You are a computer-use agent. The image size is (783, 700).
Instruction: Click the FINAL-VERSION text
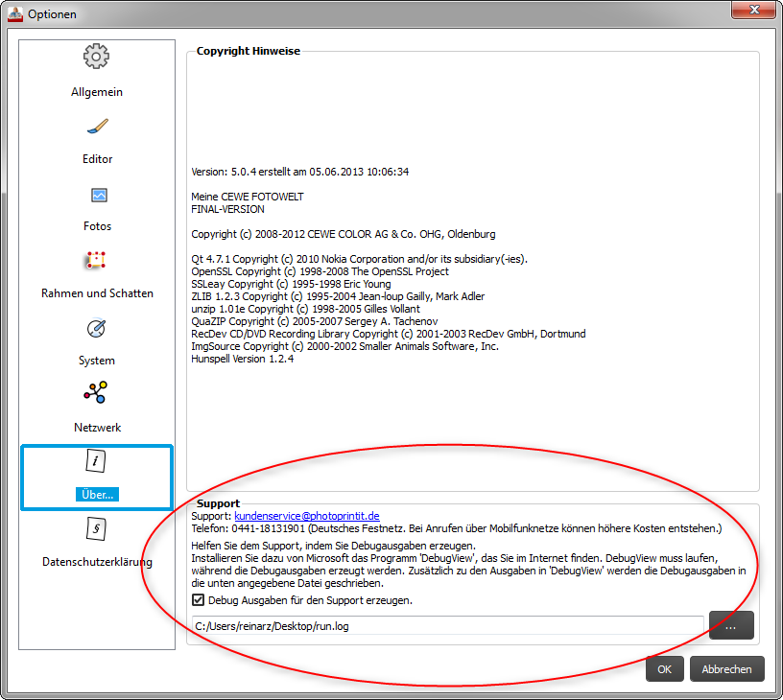[227, 209]
